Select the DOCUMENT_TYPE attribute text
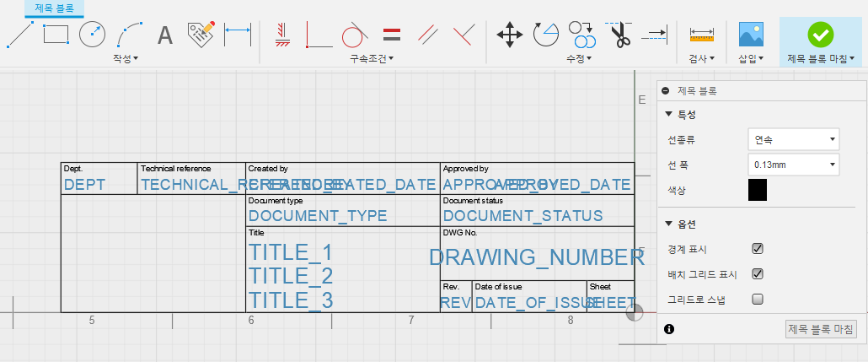 (x=318, y=216)
